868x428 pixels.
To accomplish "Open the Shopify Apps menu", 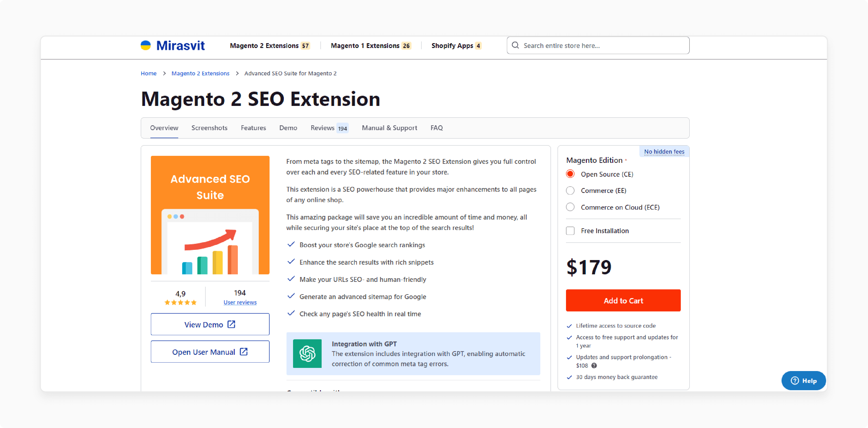I will click(x=456, y=46).
